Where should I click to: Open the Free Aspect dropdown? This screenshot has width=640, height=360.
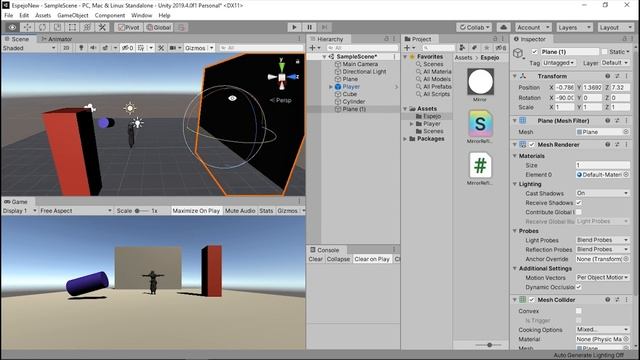(x=76, y=211)
